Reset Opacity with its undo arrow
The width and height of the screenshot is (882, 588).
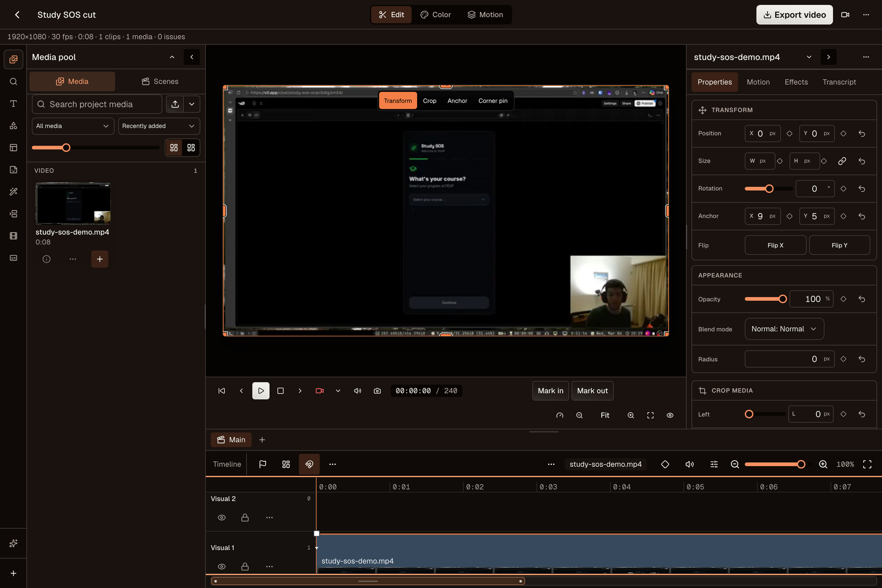862,299
